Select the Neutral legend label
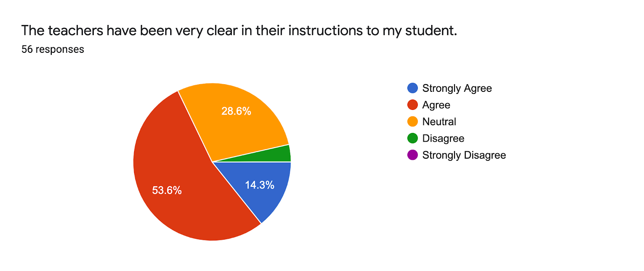The height and width of the screenshot is (271, 644). pyautogui.click(x=439, y=122)
